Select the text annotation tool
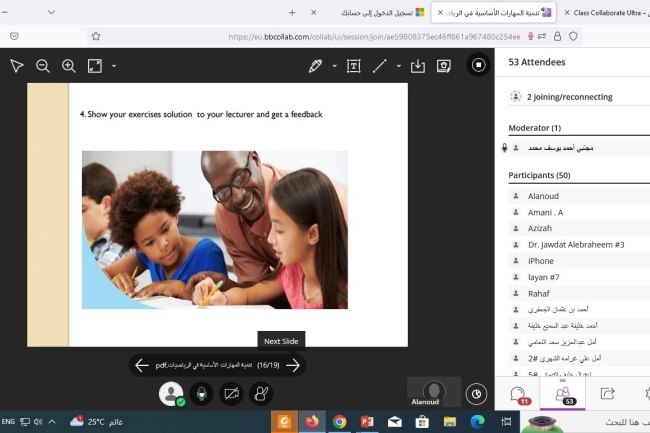Screen dimensions: 650x433 [x=354, y=66]
